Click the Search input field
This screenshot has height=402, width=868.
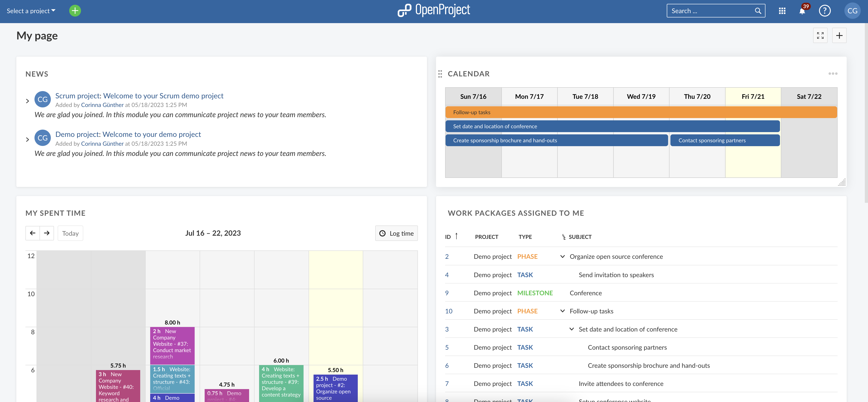tap(710, 10)
